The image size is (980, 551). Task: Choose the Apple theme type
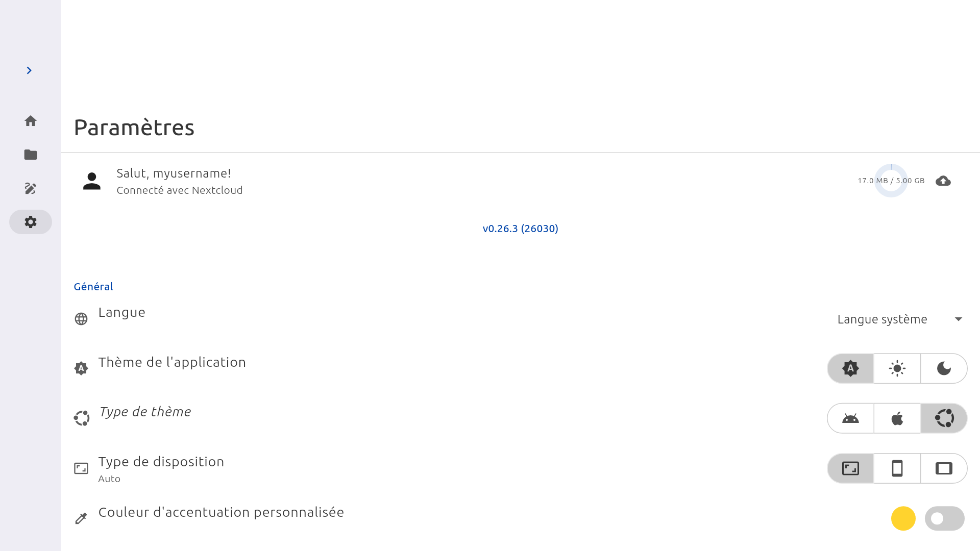(897, 418)
